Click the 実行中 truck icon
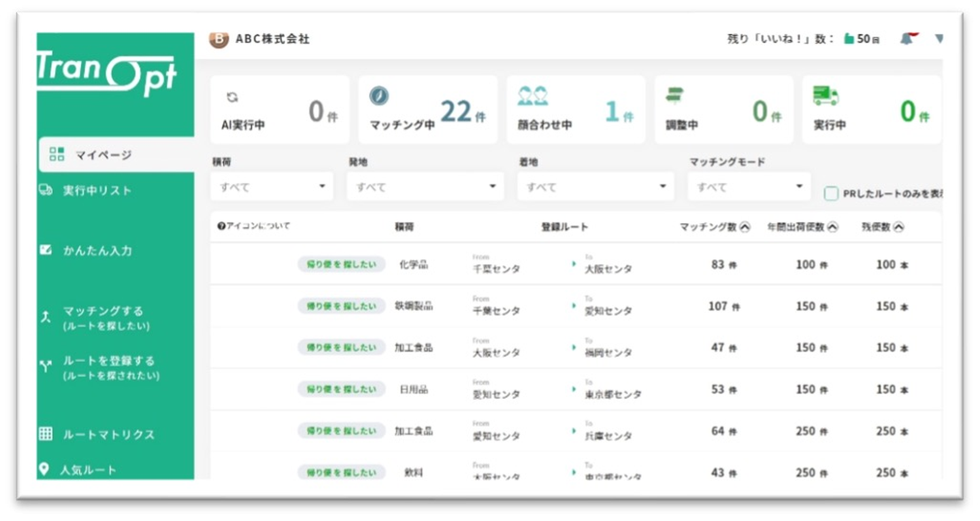Image resolution: width=980 pixels, height=521 pixels. coord(826,97)
